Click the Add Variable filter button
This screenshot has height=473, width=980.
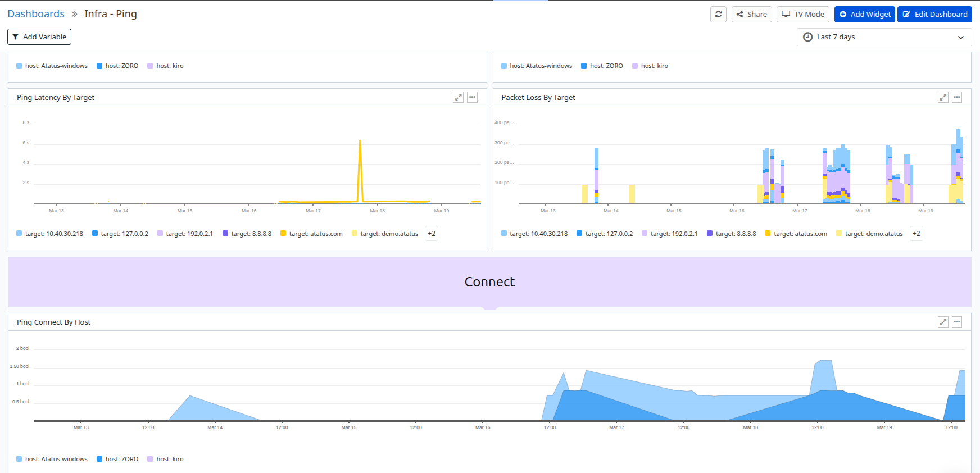tap(39, 37)
